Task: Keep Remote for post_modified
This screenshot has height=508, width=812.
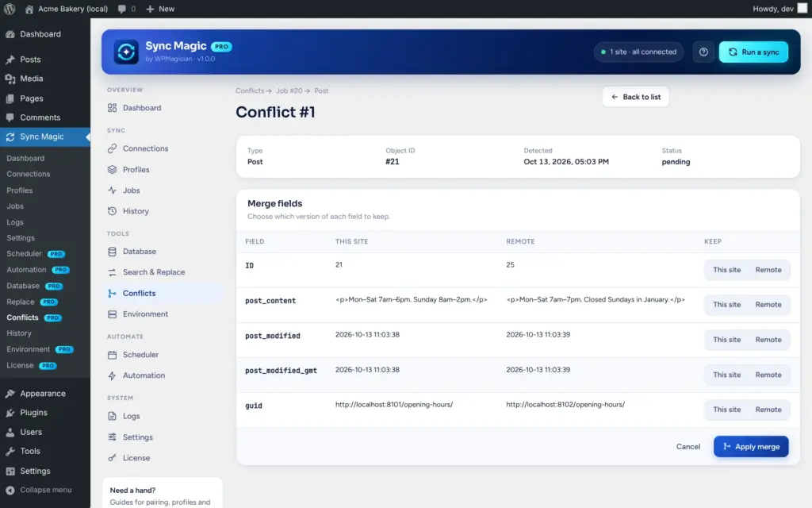Action: [x=768, y=340]
